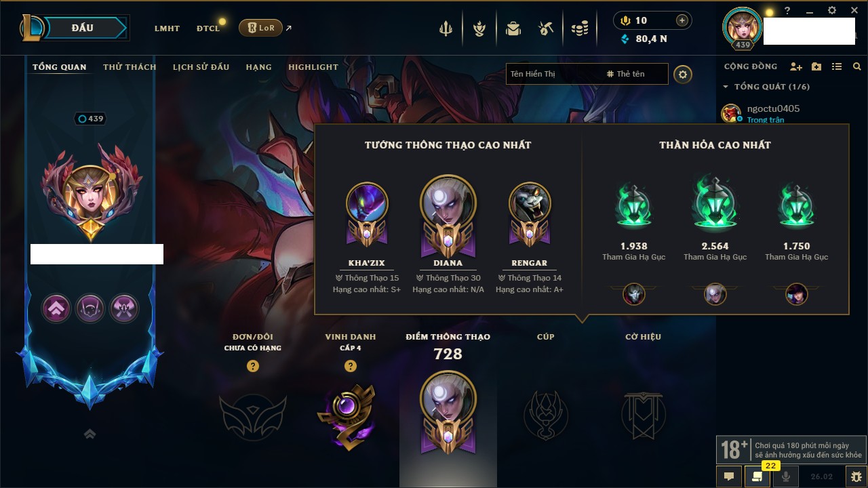Open the chat bubble icon at bottom right
The image size is (868, 488).
(x=729, y=476)
